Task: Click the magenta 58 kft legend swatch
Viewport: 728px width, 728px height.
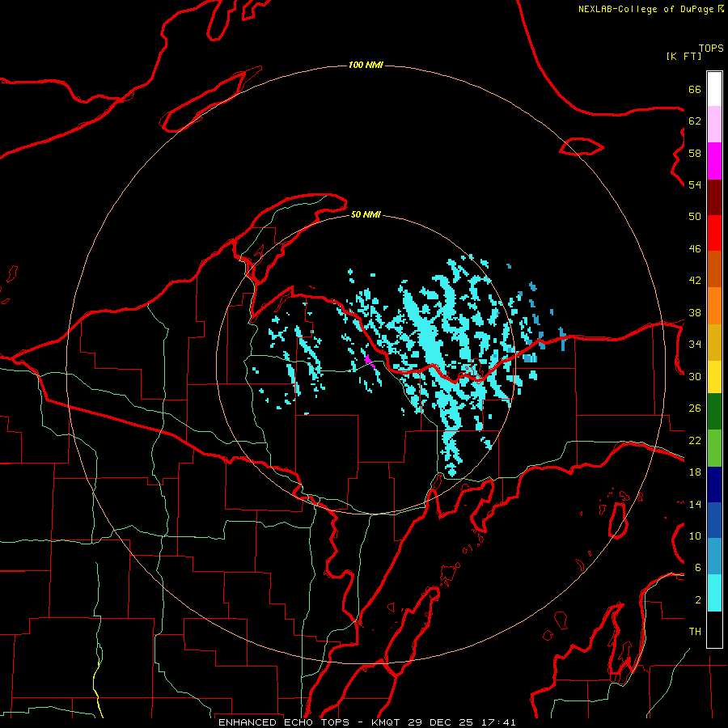Action: [x=714, y=161]
